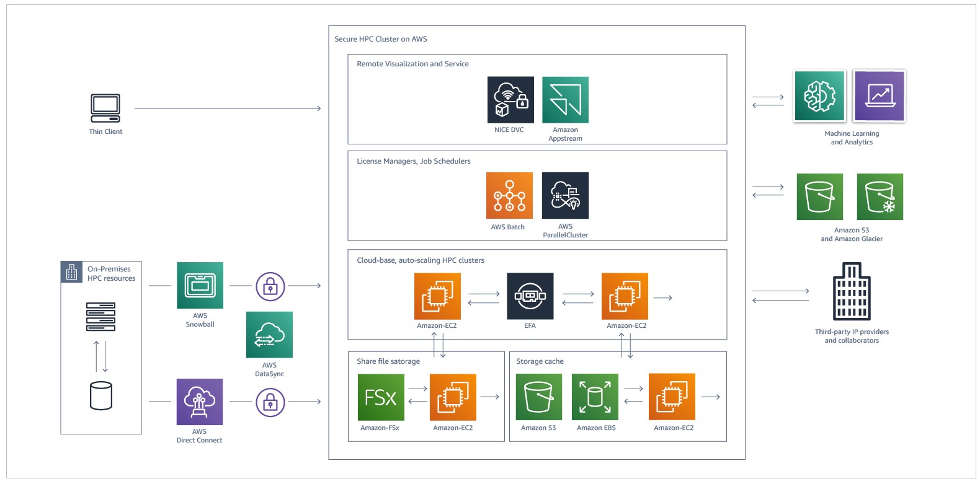
Task: Click the AWS DataSync icon
Action: (269, 335)
